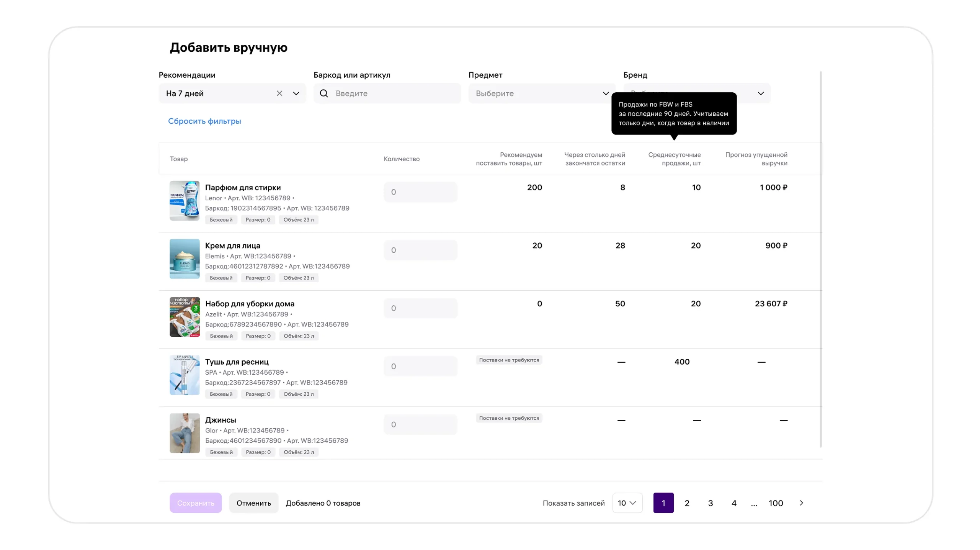The image size is (980, 550).
Task: Click the 'Добавлено 0 товаров' status text
Action: click(x=323, y=503)
